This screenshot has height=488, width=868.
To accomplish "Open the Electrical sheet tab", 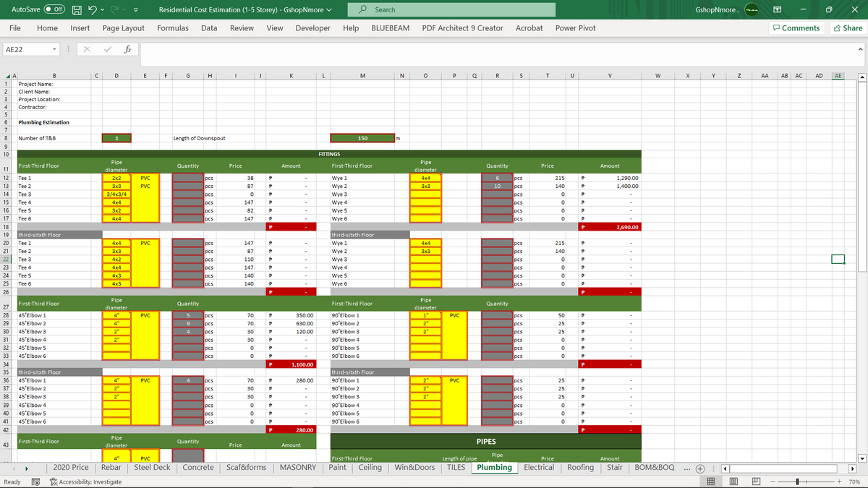I will (x=539, y=468).
